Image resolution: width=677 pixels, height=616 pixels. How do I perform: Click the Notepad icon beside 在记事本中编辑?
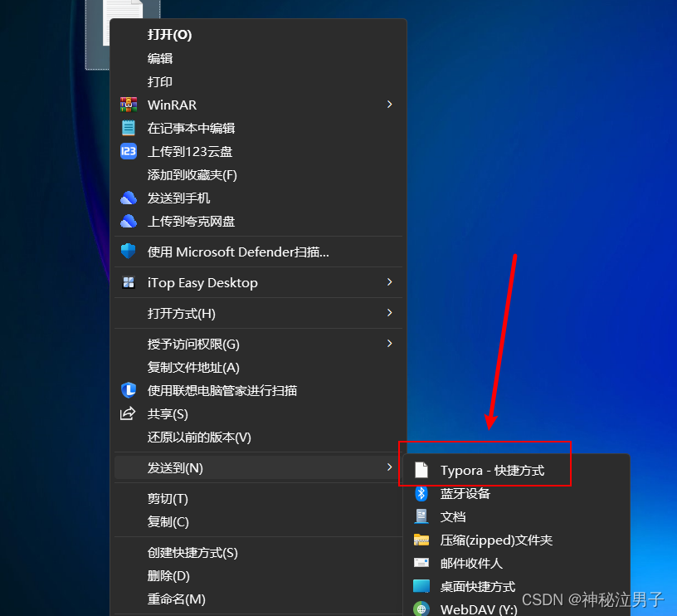tap(129, 129)
